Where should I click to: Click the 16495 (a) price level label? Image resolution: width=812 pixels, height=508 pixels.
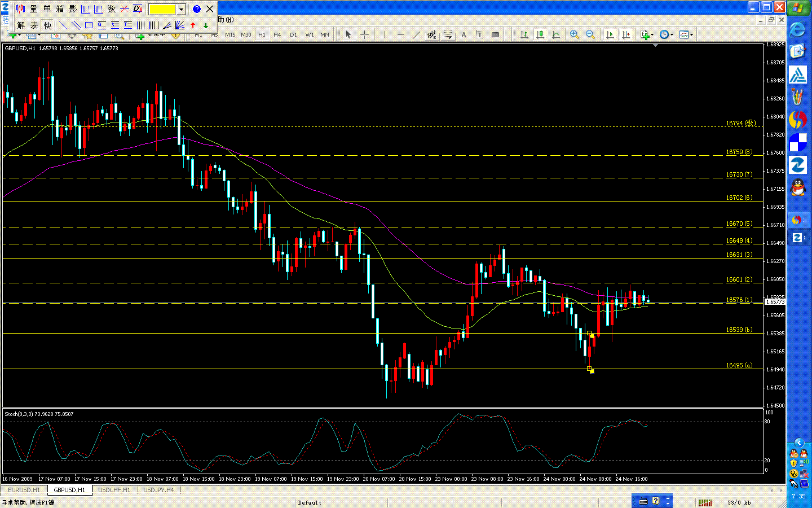[739, 365]
